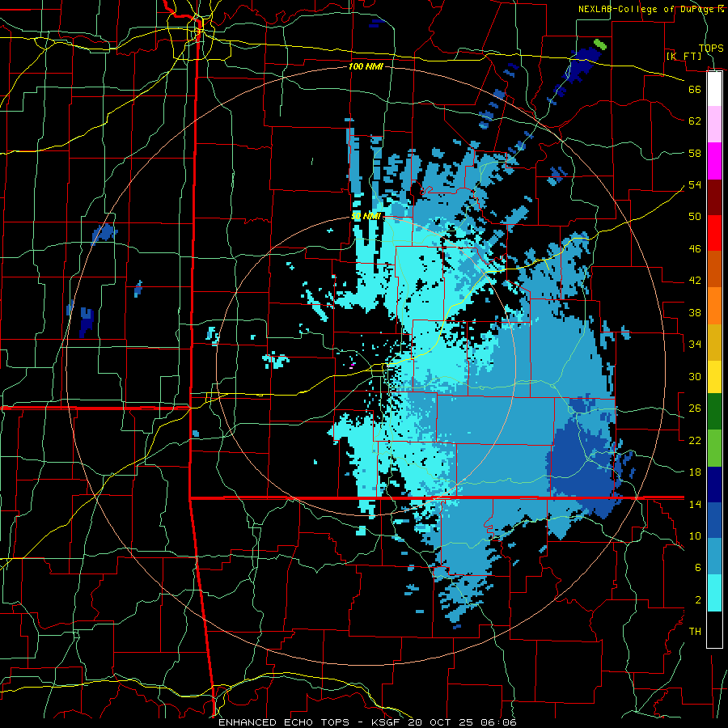Click the '10' legend value
Viewport: 728px width, 728px height.
[695, 535]
